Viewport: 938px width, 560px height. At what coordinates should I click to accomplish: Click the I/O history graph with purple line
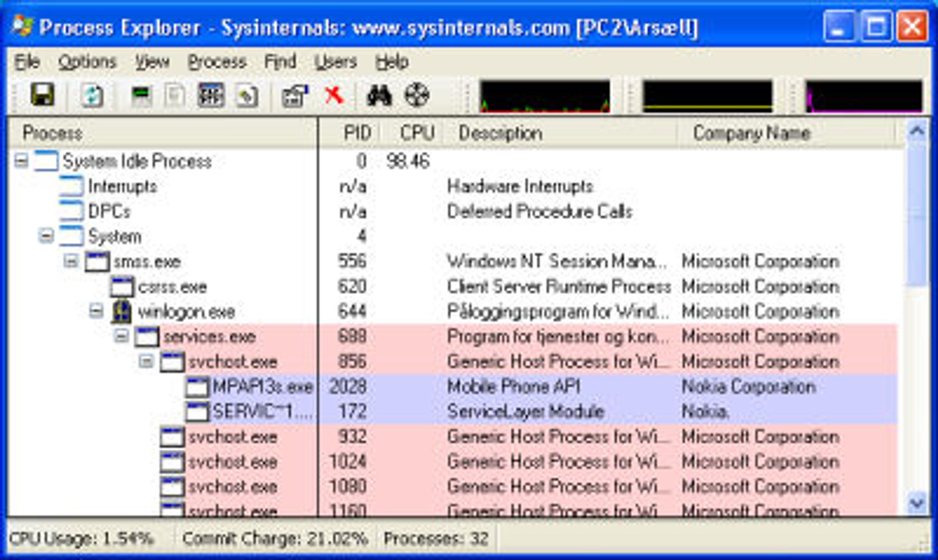(864, 97)
